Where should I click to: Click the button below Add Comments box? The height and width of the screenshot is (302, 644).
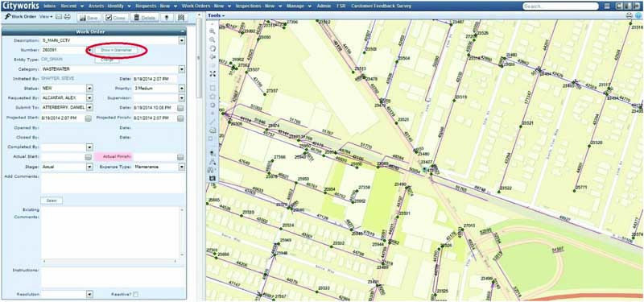click(52, 201)
